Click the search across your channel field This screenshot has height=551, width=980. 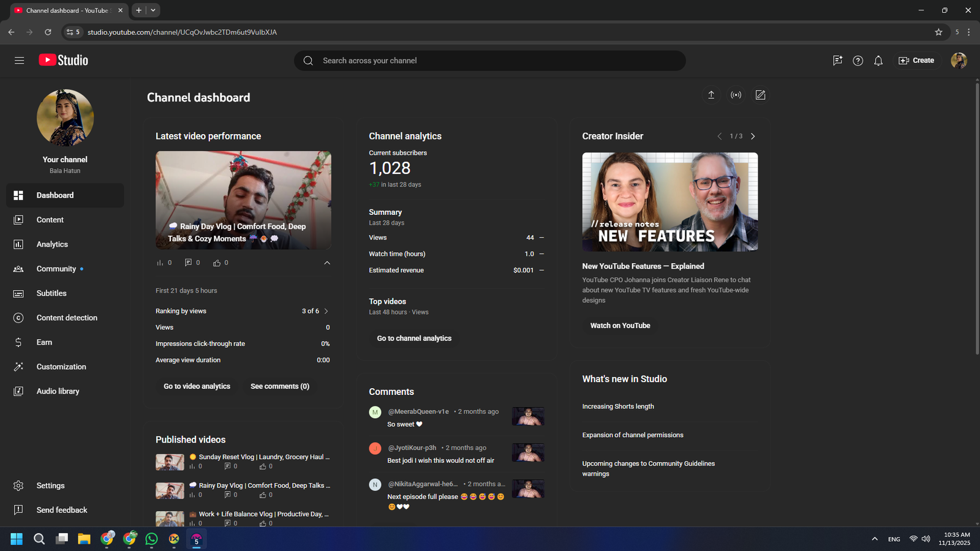490,61
